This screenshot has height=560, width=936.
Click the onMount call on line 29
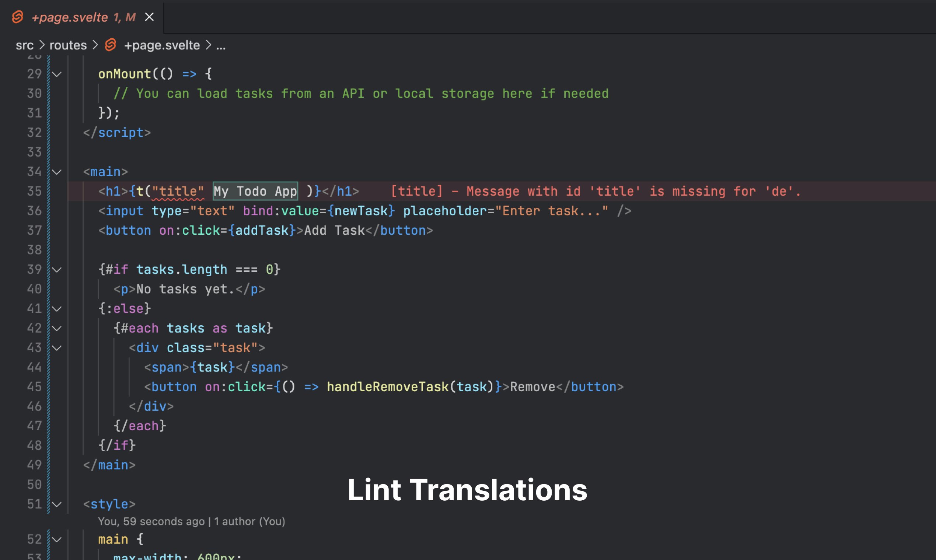tap(125, 74)
